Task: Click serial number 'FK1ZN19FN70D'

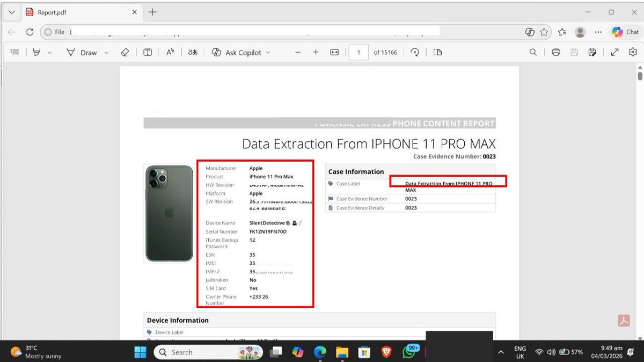Action: tap(268, 231)
